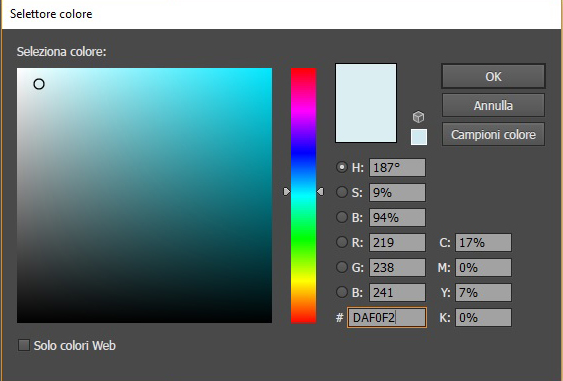Pick magenta in the vertical hue strip
Screen dimensions: 563x381
point(303,111)
